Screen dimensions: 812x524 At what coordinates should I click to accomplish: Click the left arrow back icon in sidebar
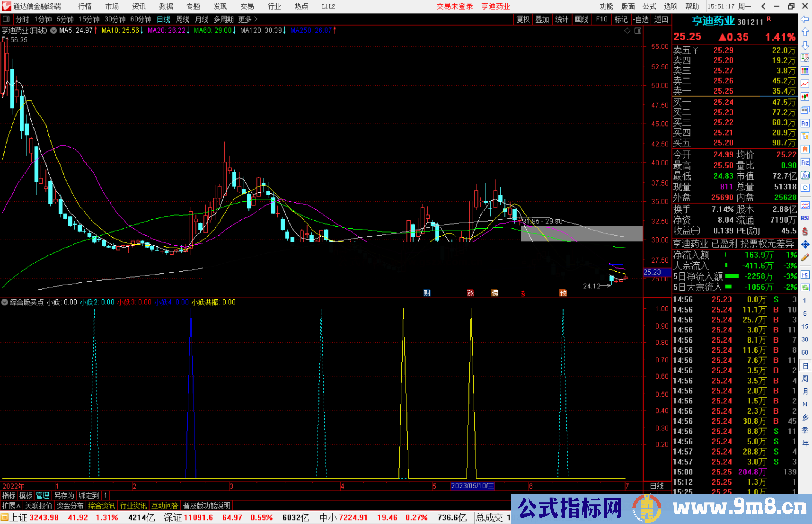click(x=805, y=19)
